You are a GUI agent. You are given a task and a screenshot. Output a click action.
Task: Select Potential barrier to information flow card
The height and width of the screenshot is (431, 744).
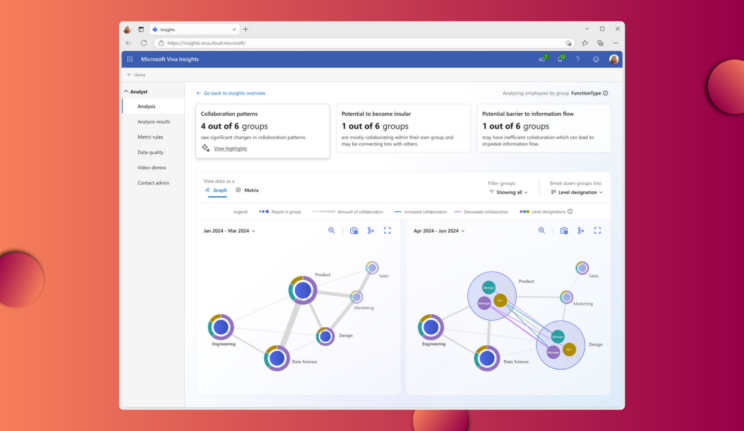[x=544, y=128]
